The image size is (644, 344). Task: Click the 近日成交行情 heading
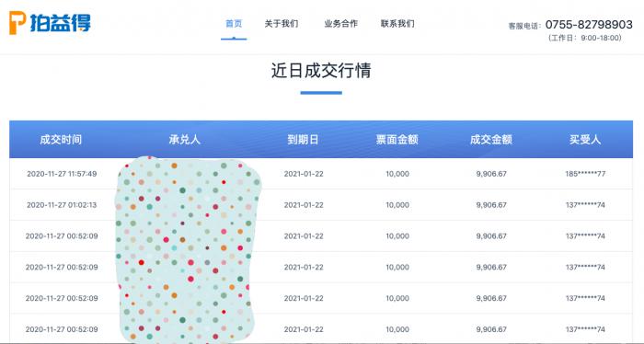click(321, 70)
